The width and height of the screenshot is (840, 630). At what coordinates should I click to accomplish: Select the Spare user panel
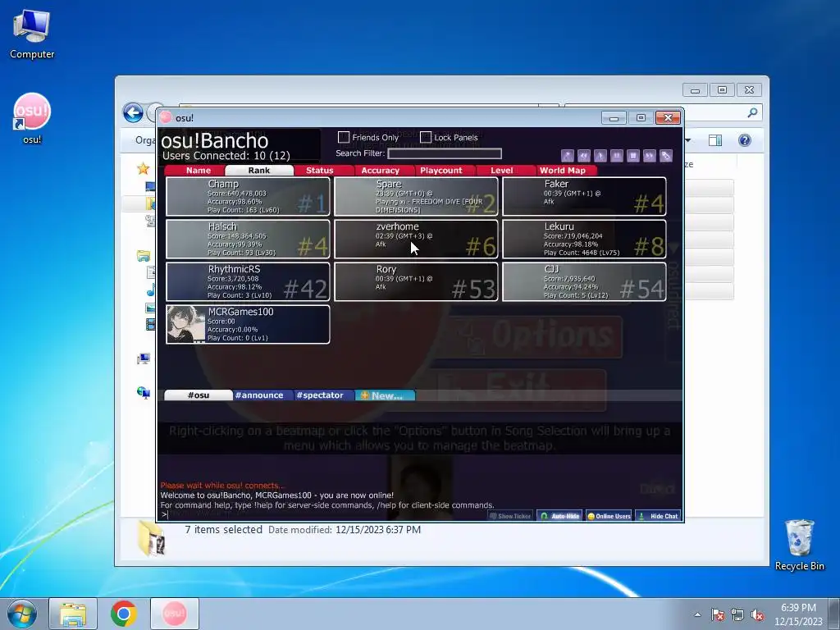tap(416, 197)
